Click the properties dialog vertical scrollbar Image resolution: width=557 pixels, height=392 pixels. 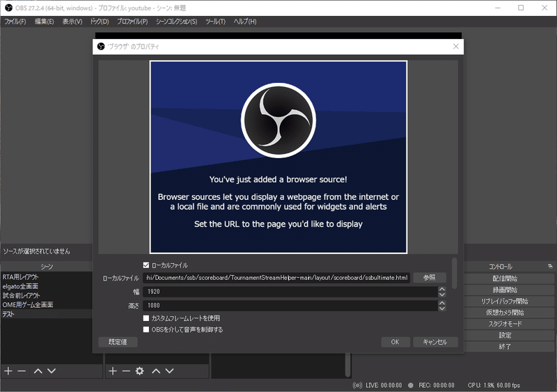pos(455,274)
